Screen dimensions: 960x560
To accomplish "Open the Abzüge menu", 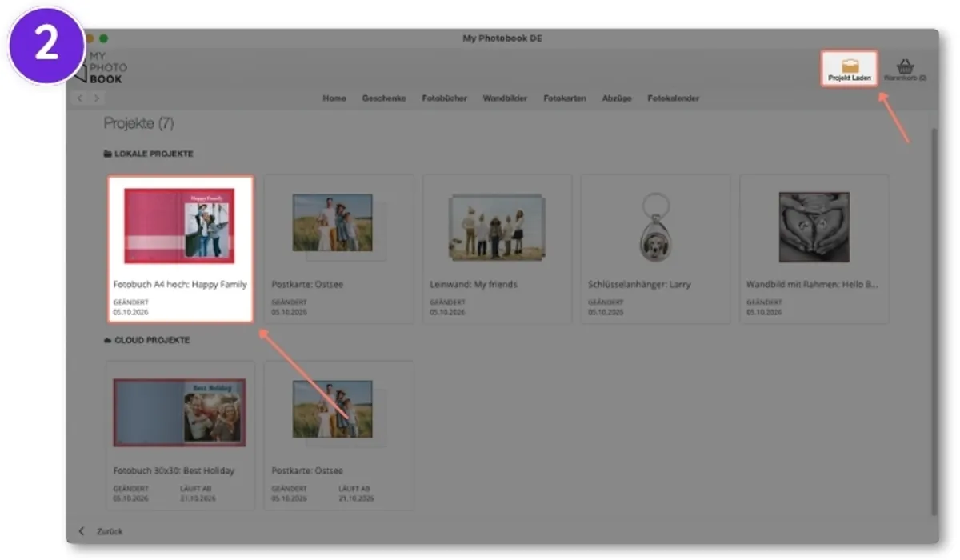I will [x=617, y=98].
